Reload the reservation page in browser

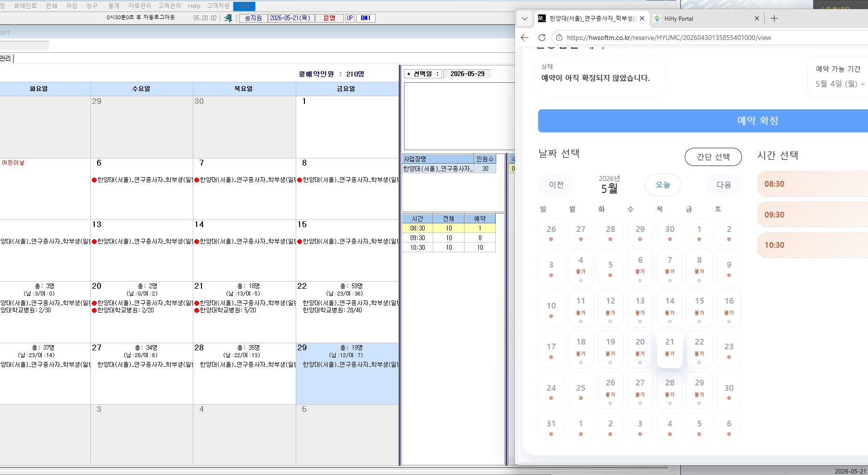542,38
